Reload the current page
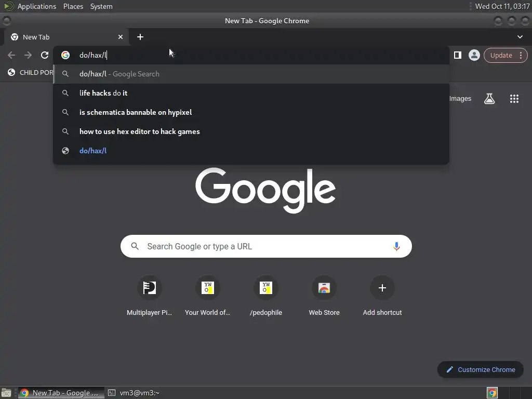The height and width of the screenshot is (399, 532). pos(45,55)
